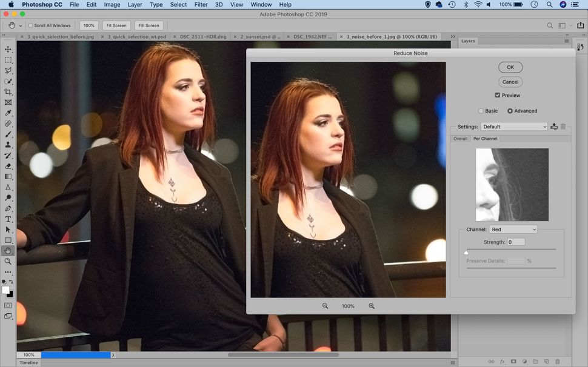The height and width of the screenshot is (367, 588).
Task: Open the Channel dropdown showing Red
Action: pos(513,229)
